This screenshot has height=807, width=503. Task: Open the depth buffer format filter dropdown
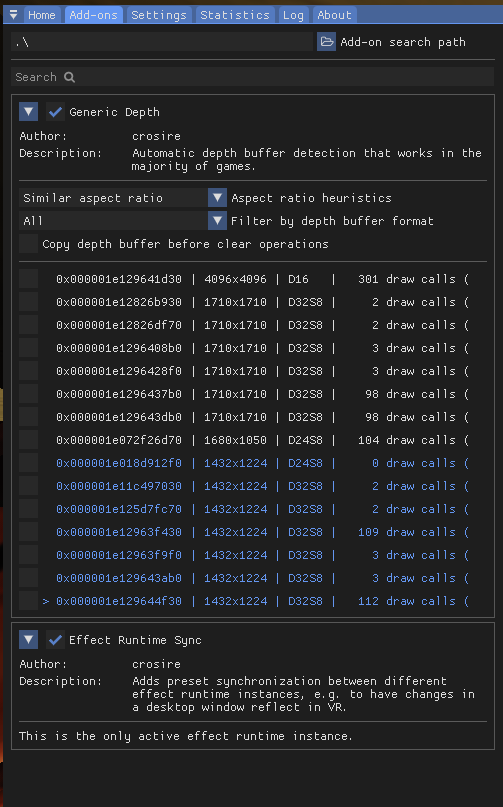(217, 221)
